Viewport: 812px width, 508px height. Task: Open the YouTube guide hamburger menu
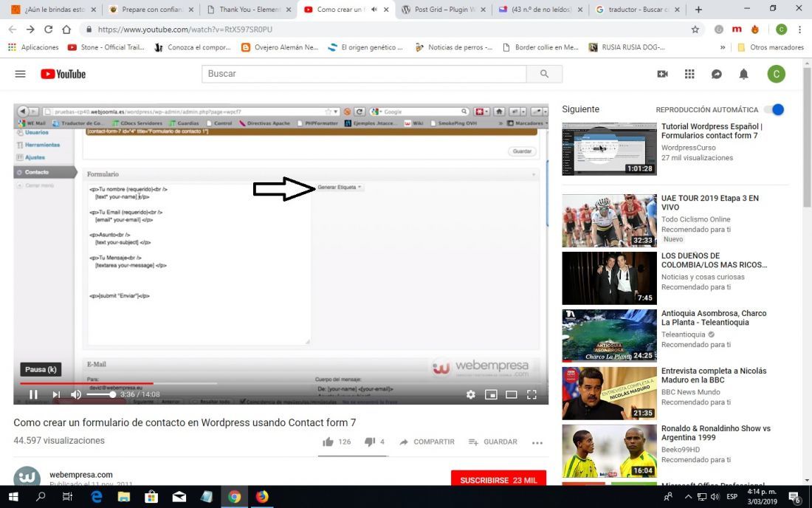(20, 74)
